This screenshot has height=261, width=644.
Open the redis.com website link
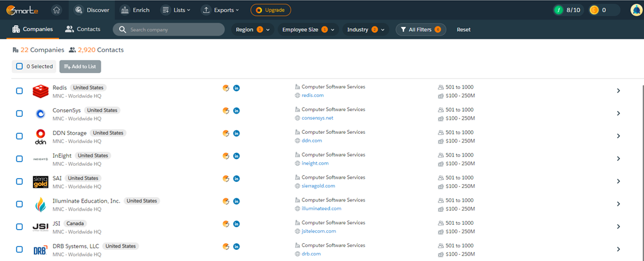[312, 95]
